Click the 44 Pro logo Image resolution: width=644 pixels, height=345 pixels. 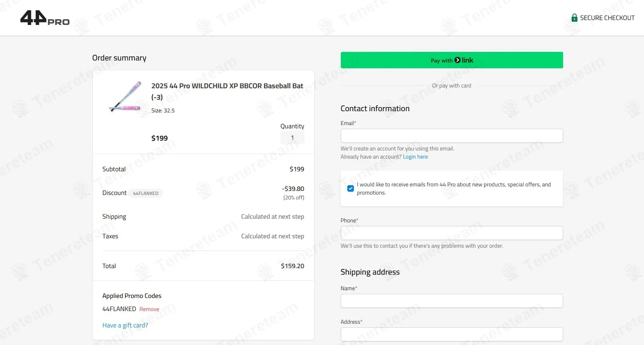click(45, 18)
